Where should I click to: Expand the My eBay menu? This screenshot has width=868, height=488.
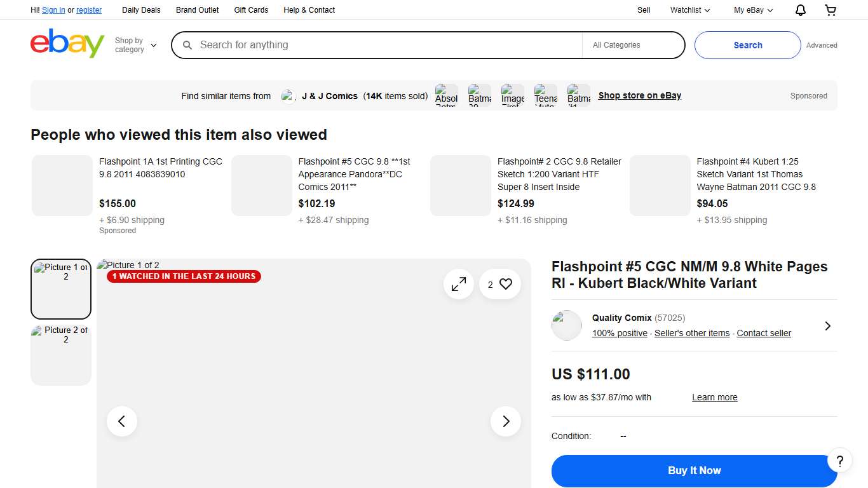tap(753, 10)
